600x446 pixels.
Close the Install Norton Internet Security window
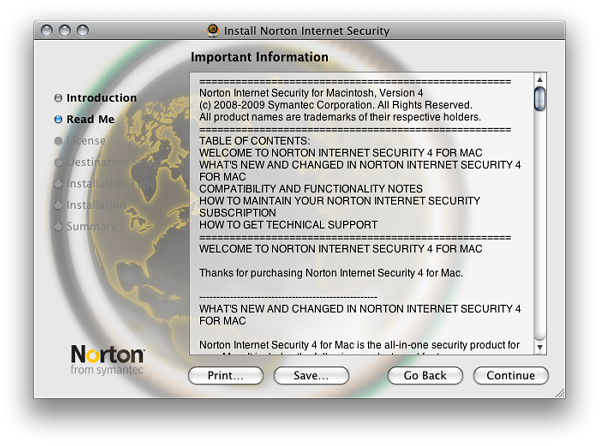46,31
